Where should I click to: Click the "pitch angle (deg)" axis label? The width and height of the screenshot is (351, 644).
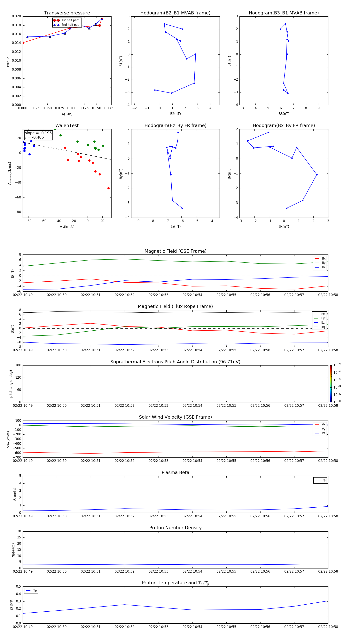pos(11,384)
